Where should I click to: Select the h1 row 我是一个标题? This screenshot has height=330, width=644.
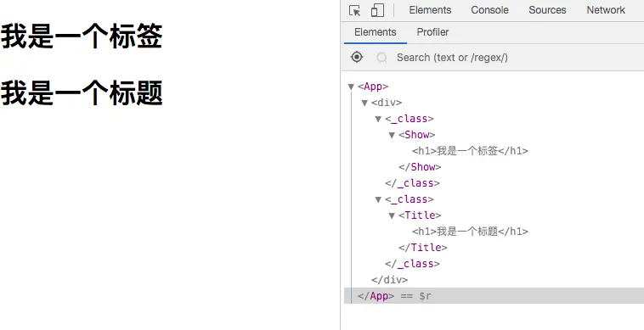(471, 232)
